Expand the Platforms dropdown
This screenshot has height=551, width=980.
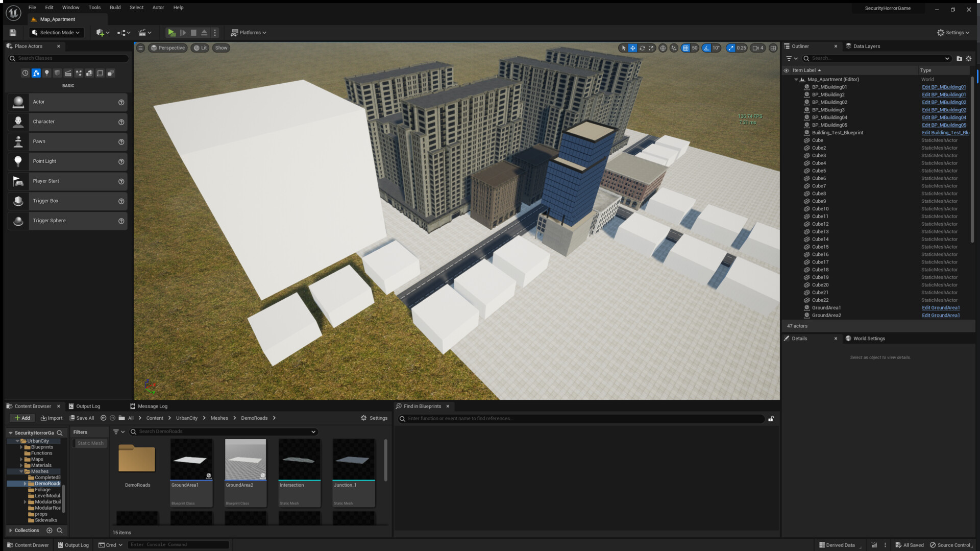click(x=249, y=33)
